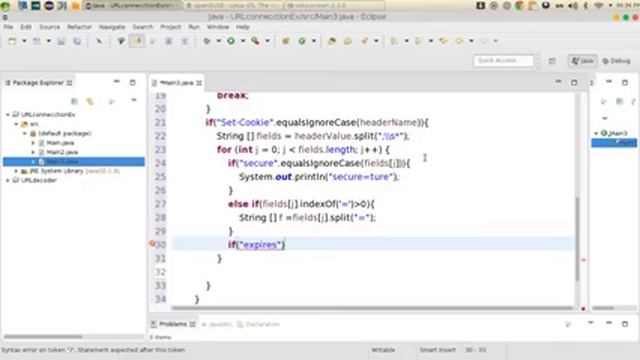Open the Edit menu
The width and height of the screenshot is (640, 360).
tap(26, 27)
